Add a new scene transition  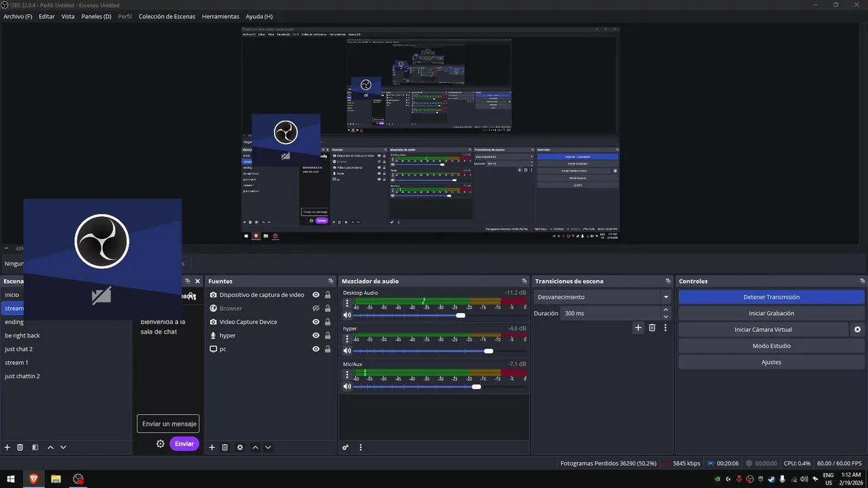638,327
